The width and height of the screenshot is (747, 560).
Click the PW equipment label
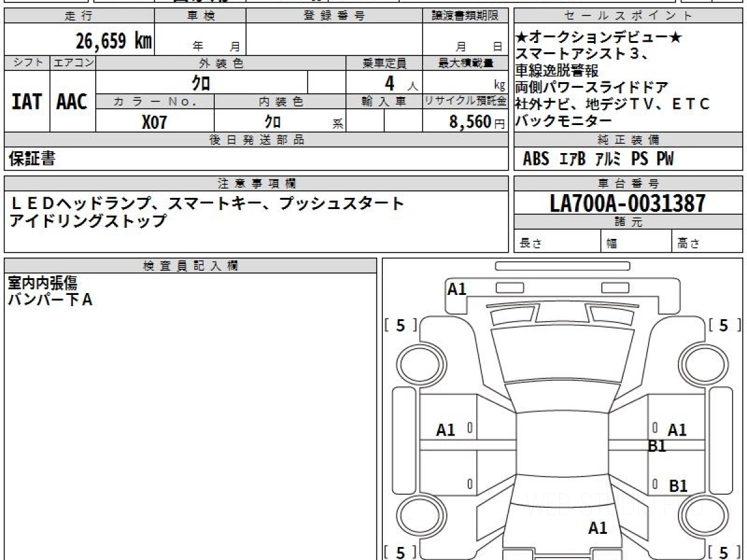coord(665,159)
